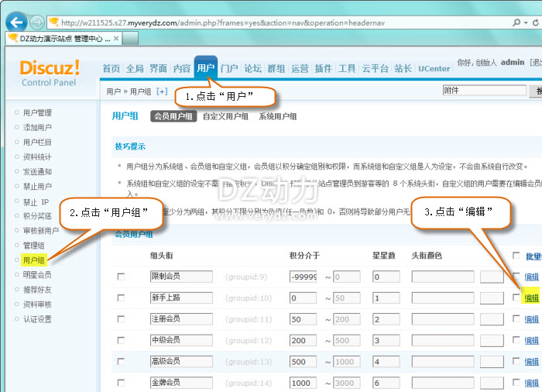Close the DZ动力演示站点 browser tab

[116, 38]
